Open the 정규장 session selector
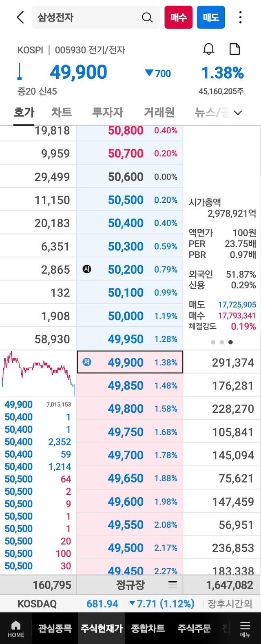261x644 pixels. pyautogui.click(x=130, y=585)
